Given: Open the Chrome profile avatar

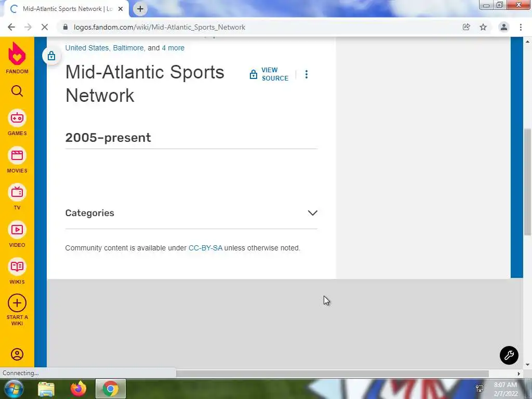Looking at the screenshot, I should coord(504,27).
